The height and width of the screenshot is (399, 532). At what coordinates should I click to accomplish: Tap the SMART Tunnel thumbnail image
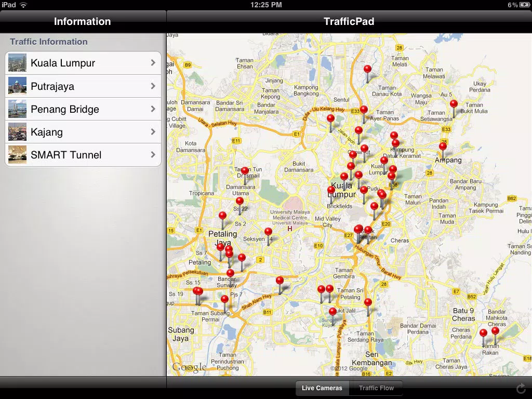coord(17,155)
